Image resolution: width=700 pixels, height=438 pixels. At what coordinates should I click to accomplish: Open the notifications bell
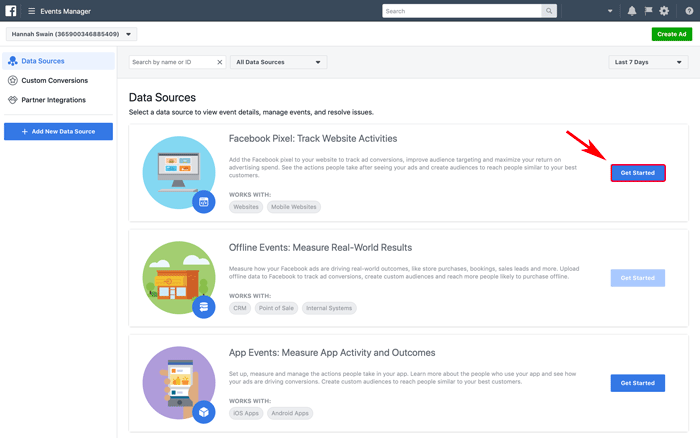pyautogui.click(x=632, y=11)
